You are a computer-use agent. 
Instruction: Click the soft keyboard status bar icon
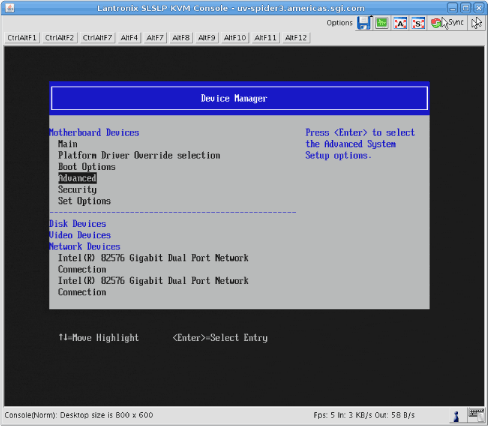(x=476, y=415)
